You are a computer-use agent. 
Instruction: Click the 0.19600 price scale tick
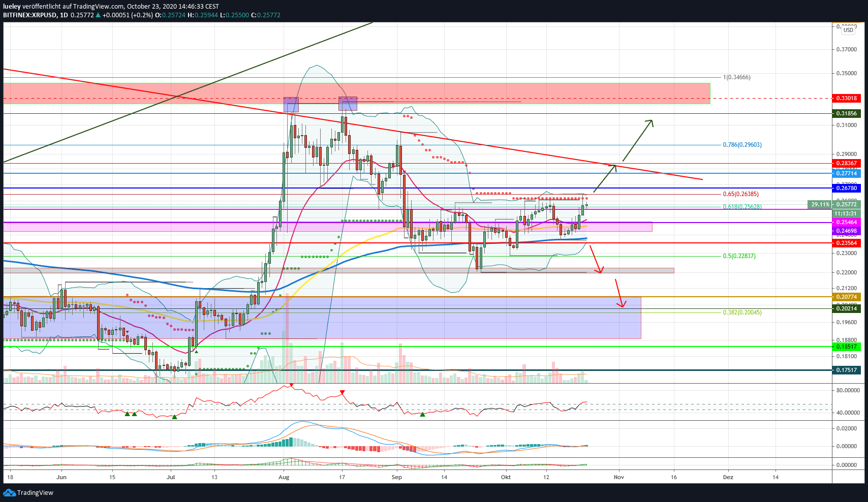(x=847, y=322)
